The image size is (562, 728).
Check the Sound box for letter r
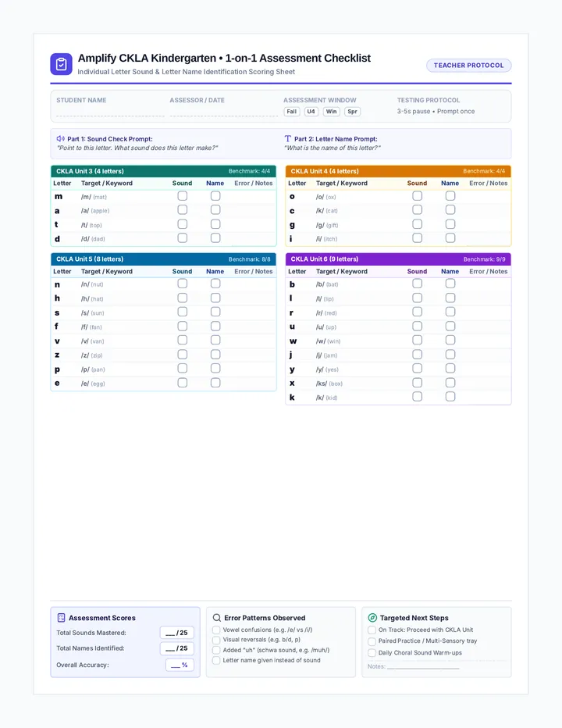click(x=418, y=312)
